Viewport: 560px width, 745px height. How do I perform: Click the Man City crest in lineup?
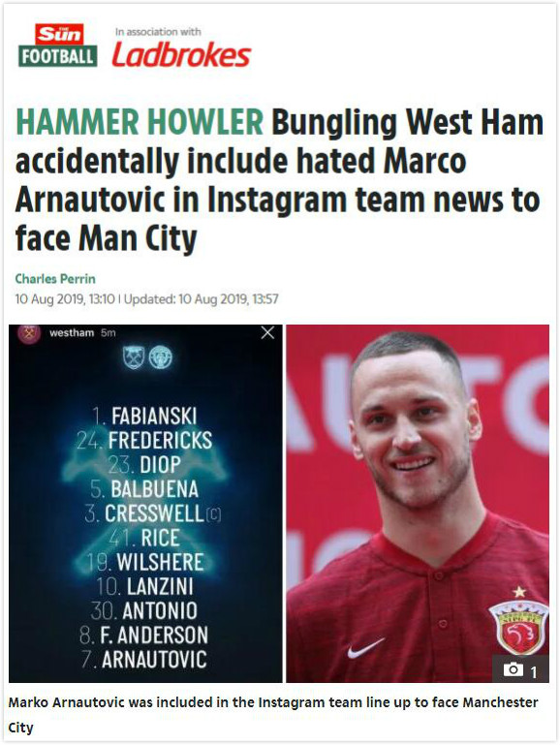(x=161, y=357)
